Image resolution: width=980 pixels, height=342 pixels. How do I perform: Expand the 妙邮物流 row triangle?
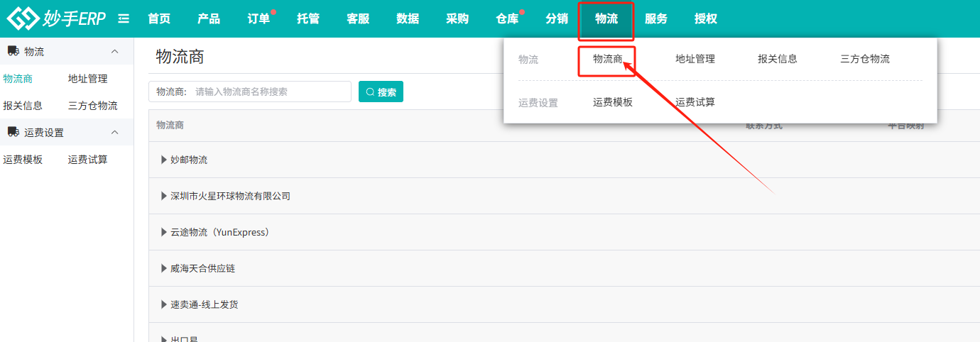[x=164, y=160]
